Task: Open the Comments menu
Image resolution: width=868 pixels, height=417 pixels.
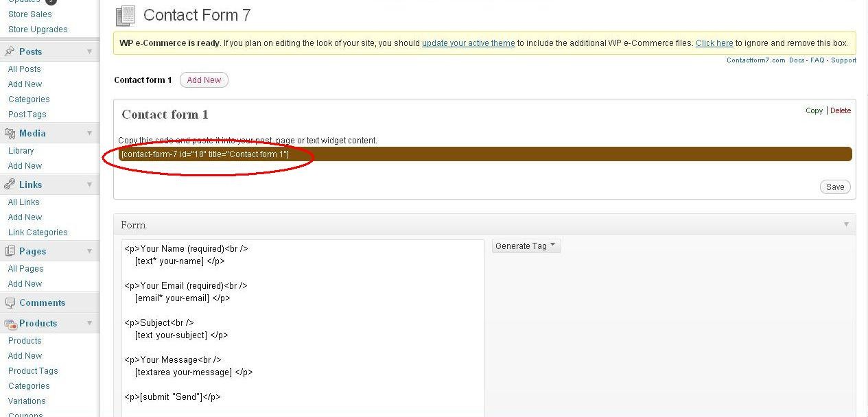Action: tap(43, 302)
